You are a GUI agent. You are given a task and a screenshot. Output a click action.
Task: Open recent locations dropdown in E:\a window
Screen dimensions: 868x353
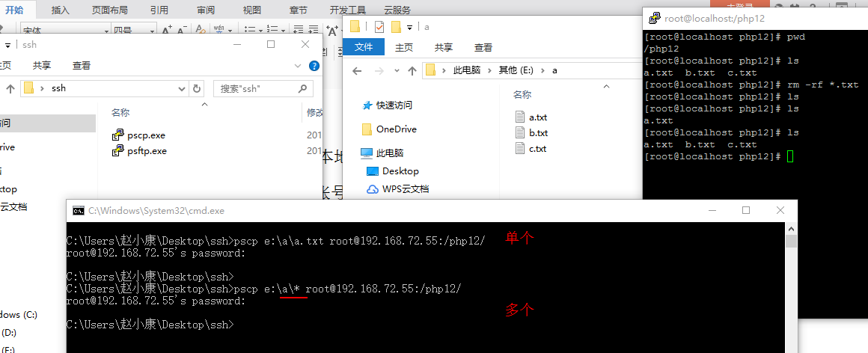(394, 70)
